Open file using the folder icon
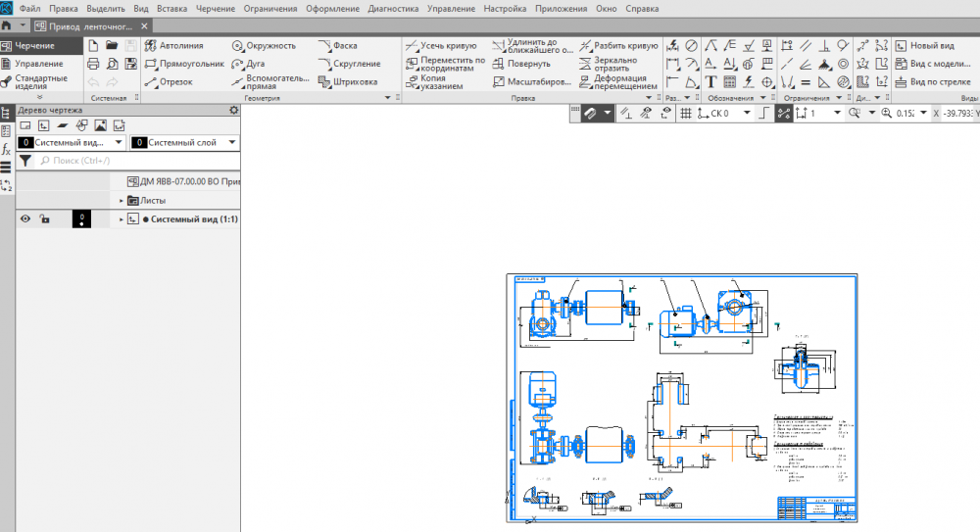Image resolution: width=980 pixels, height=532 pixels. [x=112, y=45]
